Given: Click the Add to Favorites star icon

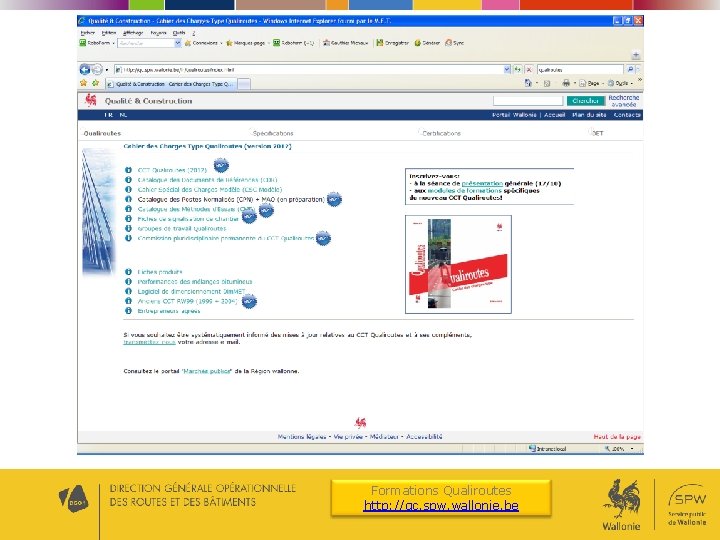Looking at the screenshot, I should (95, 83).
